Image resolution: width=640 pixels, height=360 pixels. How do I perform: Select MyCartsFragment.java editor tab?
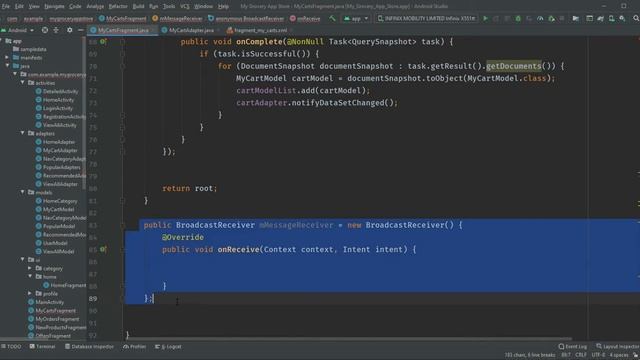click(123, 30)
